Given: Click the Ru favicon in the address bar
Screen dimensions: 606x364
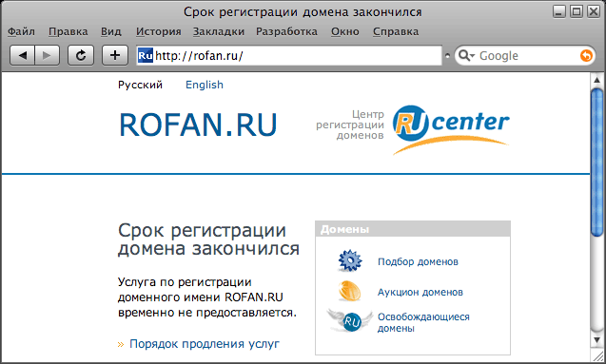Looking at the screenshot, I should (146, 55).
